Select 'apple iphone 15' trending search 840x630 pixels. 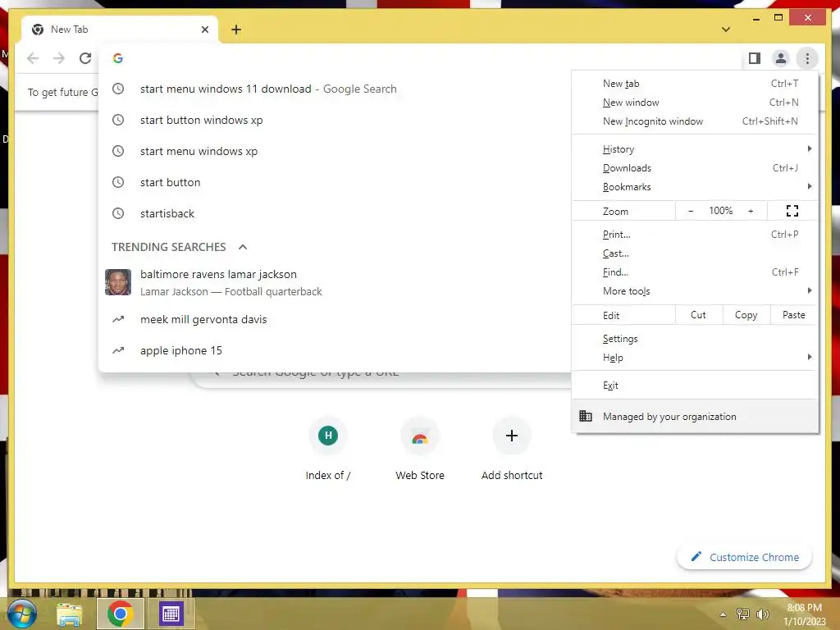tap(336, 350)
